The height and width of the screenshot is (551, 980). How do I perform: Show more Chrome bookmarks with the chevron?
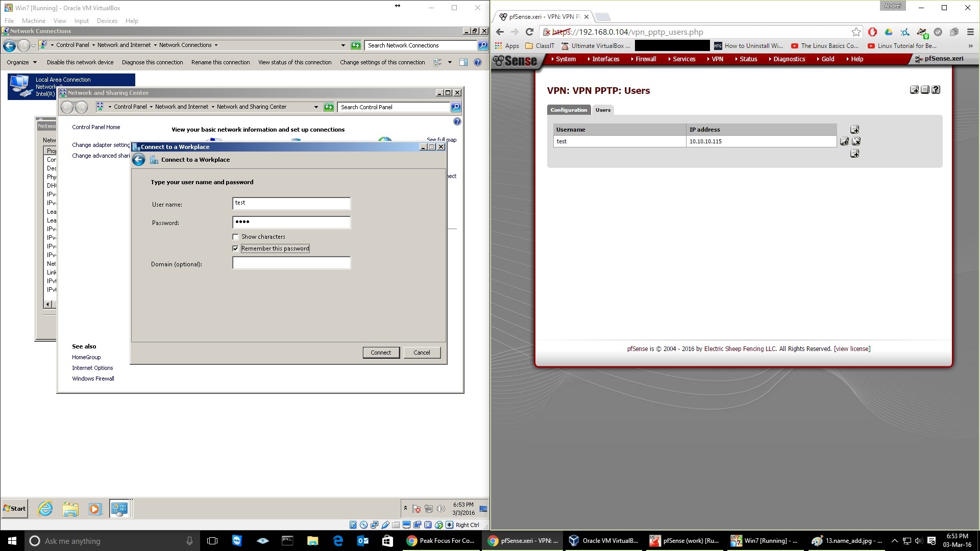pos(970,46)
